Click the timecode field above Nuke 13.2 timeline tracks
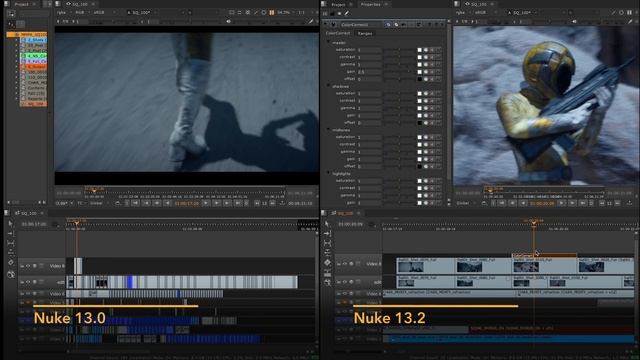Image resolution: width=640 pixels, height=360 pixels. (x=351, y=224)
